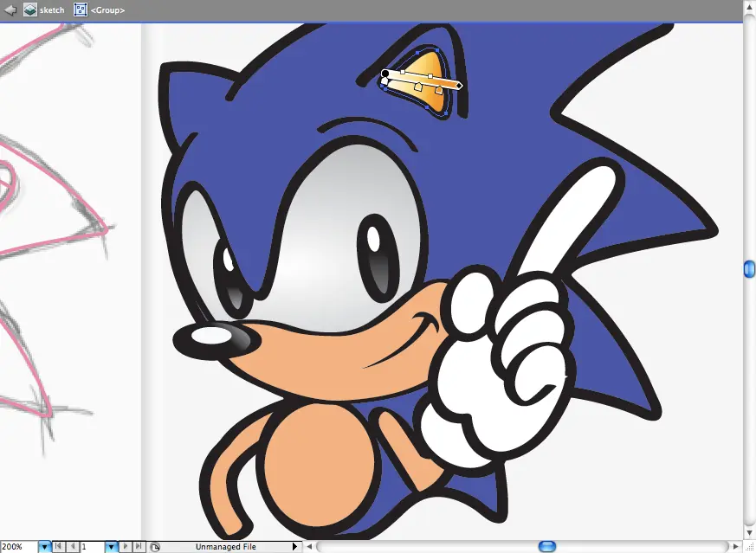The width and height of the screenshot is (756, 553).
Task: Go to the next artboard
Action: tap(125, 546)
